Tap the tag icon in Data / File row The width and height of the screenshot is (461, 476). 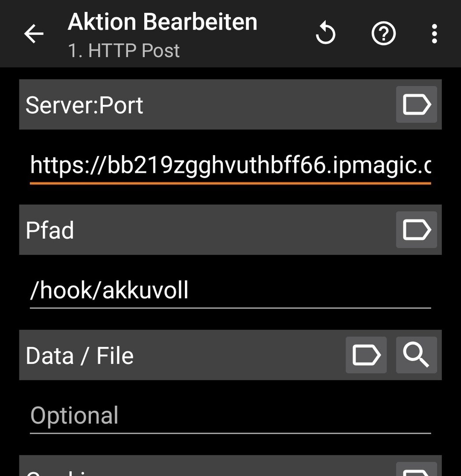366,355
